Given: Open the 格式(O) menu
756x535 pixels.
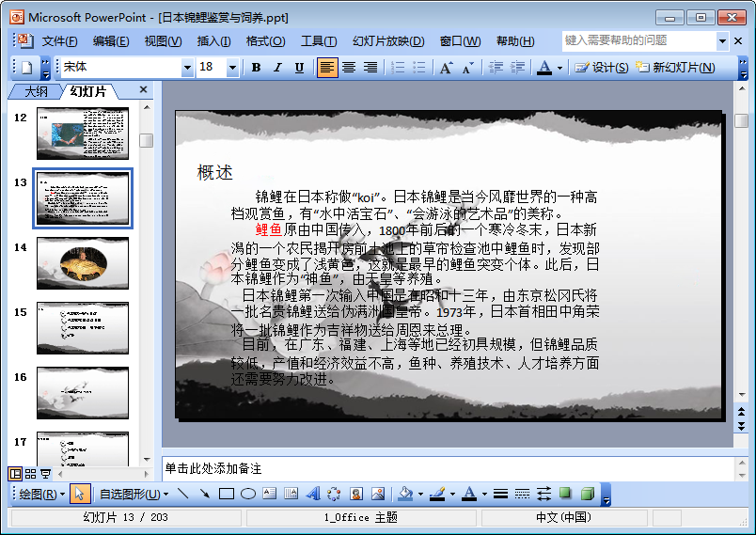Looking at the screenshot, I should (x=265, y=41).
